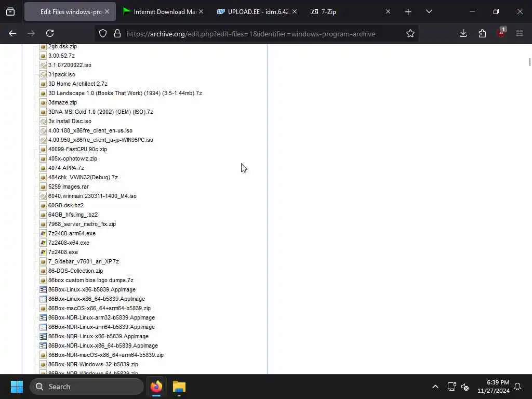Open a new tab with the plus button
Image resolution: width=532 pixels, height=399 pixels.
408,12
